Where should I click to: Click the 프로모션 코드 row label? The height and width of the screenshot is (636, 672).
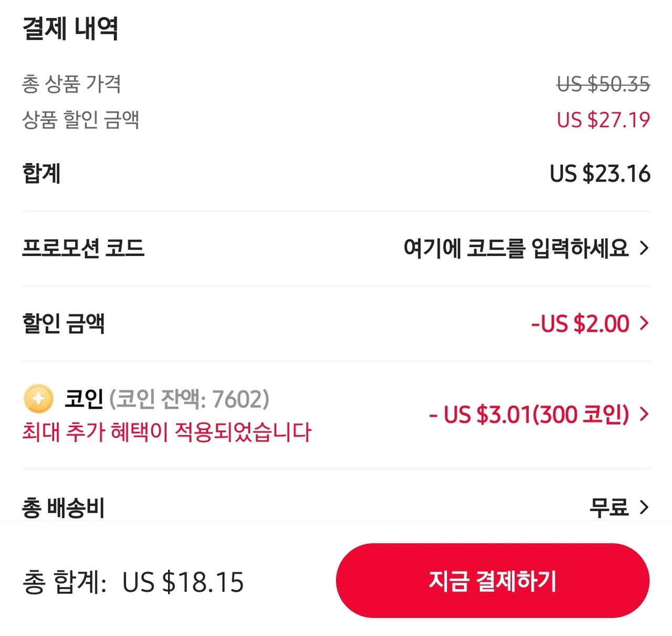click(x=83, y=248)
